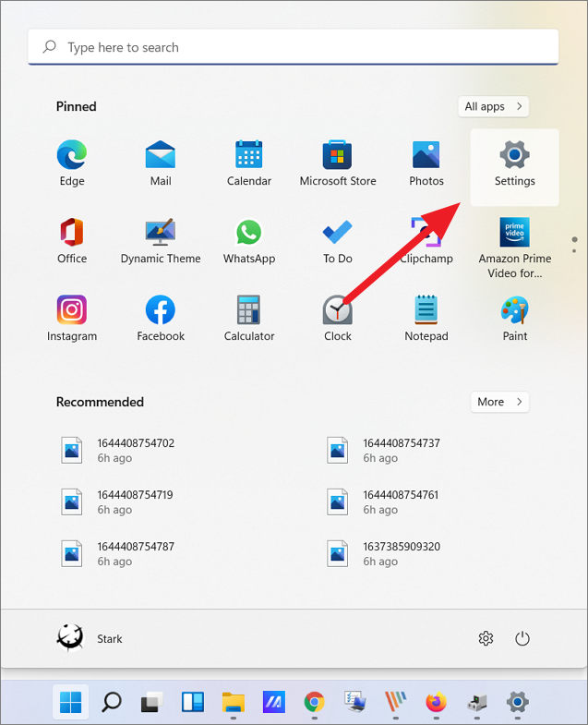The image size is (588, 725).
Task: Launch the Facebook app
Action: tap(161, 318)
